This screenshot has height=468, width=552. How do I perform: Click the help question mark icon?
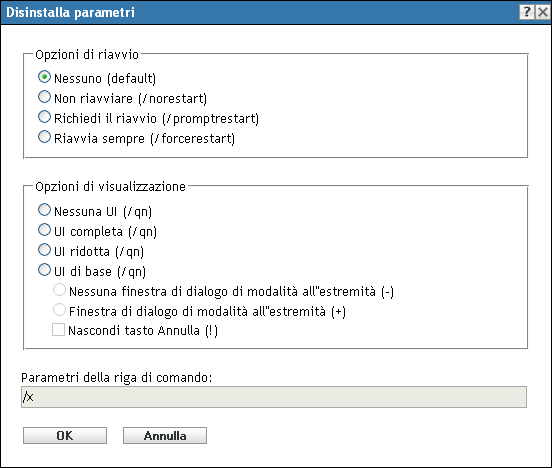point(526,12)
